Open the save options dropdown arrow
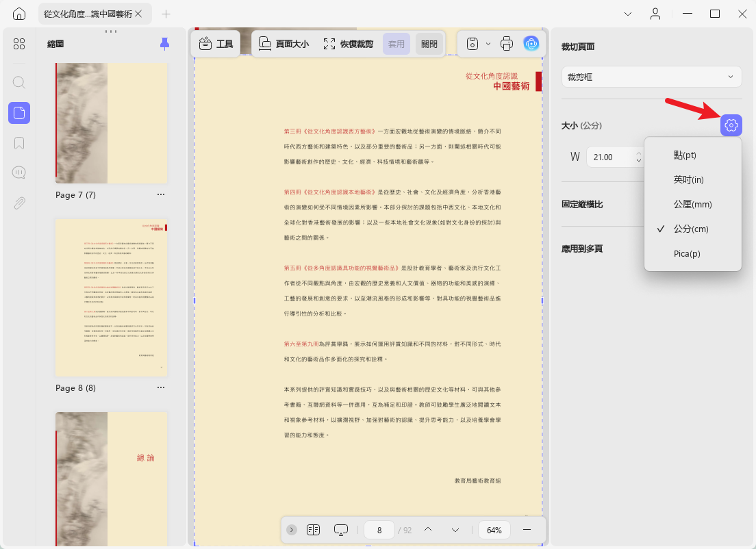The height and width of the screenshot is (549, 756). [x=488, y=44]
